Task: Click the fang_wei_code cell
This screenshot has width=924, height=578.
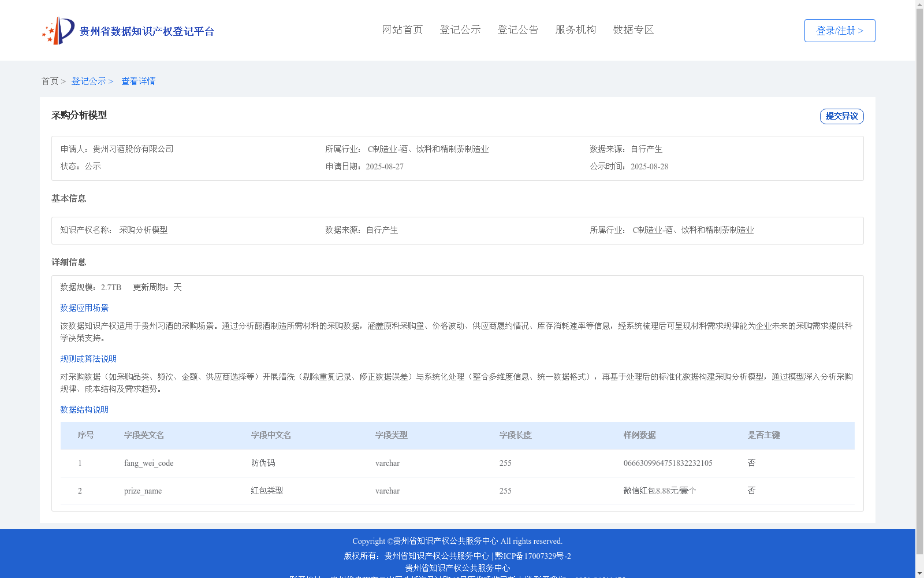Action: coord(149,464)
